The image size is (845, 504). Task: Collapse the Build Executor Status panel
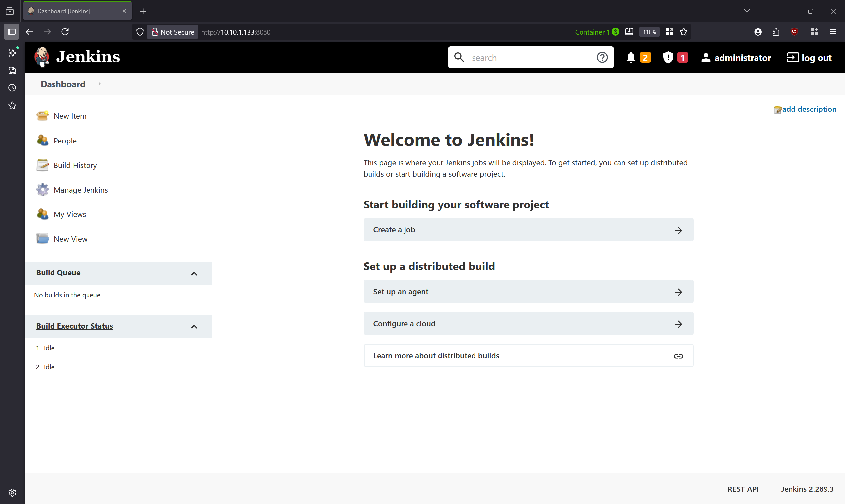(194, 326)
